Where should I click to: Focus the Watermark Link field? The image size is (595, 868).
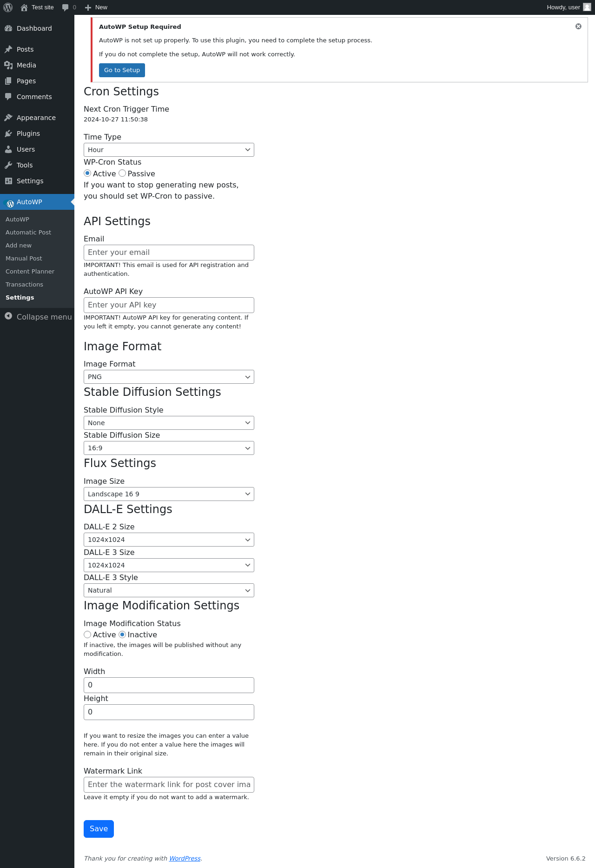click(x=169, y=785)
